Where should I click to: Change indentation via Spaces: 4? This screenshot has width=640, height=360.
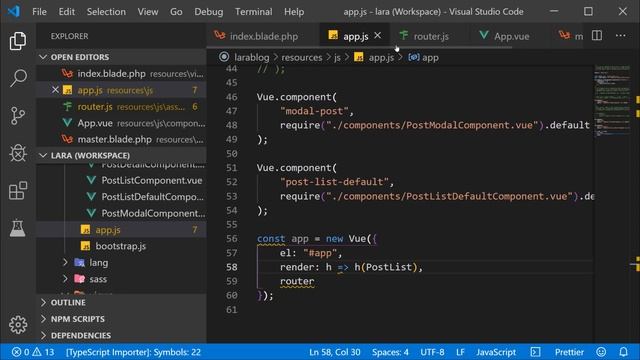click(390, 352)
